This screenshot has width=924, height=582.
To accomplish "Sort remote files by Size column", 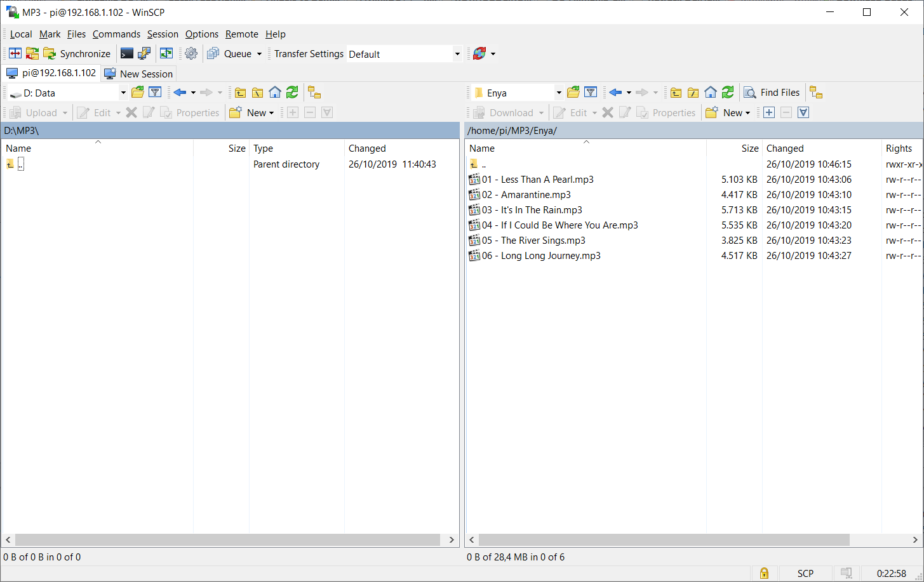I will coord(734,148).
